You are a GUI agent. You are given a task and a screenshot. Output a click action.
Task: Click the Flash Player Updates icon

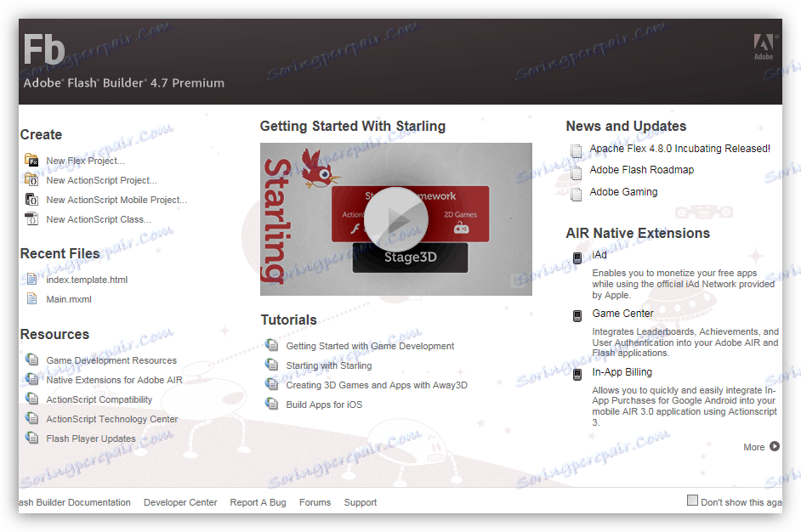pyautogui.click(x=31, y=438)
